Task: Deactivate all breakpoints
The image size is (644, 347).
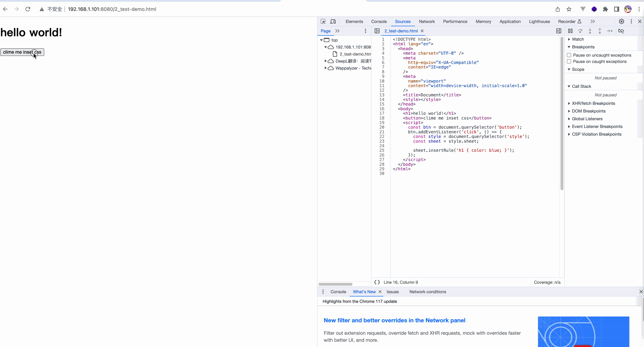Action: pos(622,31)
